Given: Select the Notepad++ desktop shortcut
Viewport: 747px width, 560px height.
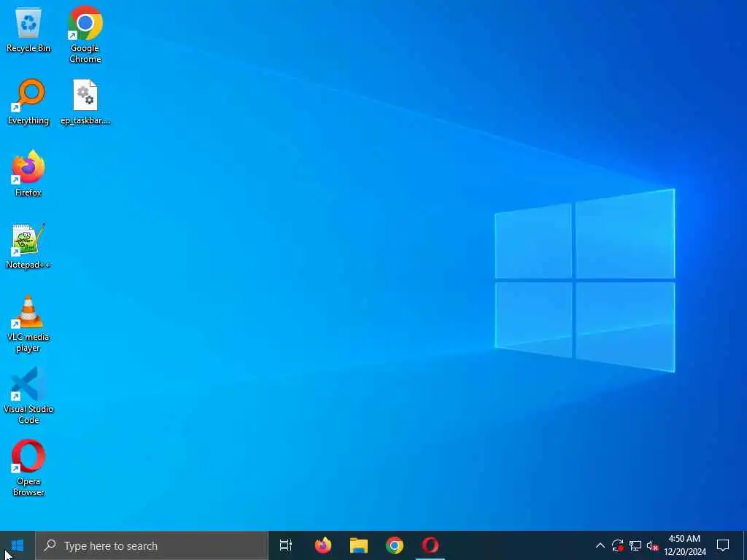Looking at the screenshot, I should [x=28, y=246].
